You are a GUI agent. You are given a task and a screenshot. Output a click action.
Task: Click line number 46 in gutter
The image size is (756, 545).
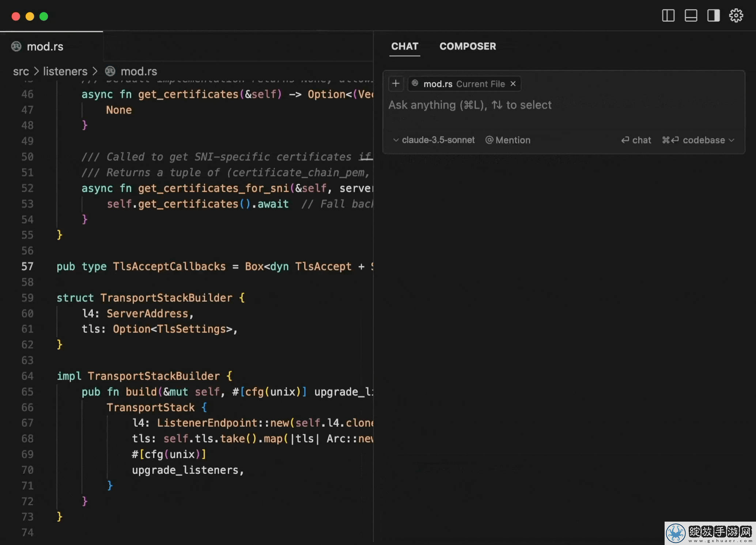[27, 94]
